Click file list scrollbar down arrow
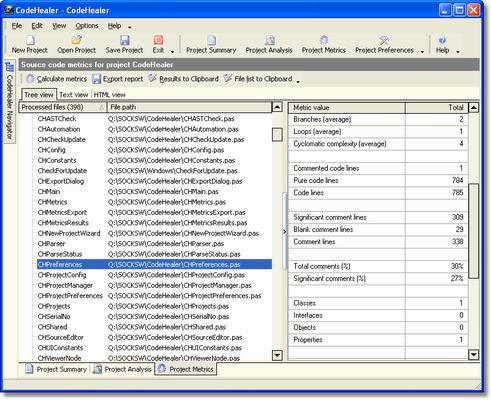The height and width of the screenshot is (400, 491). pos(277,355)
